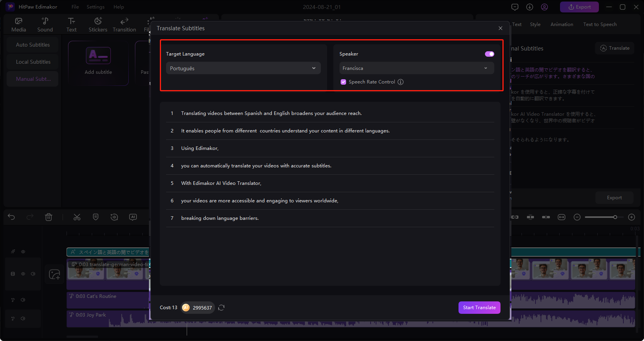Click the add media cover icon

tap(54, 275)
